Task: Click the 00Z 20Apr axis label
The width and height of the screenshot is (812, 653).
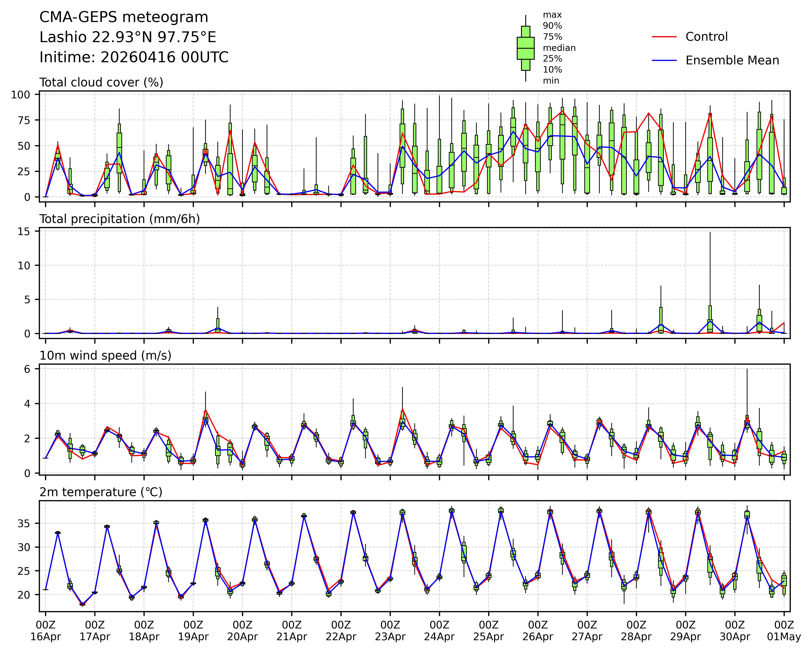Action: coord(242,631)
